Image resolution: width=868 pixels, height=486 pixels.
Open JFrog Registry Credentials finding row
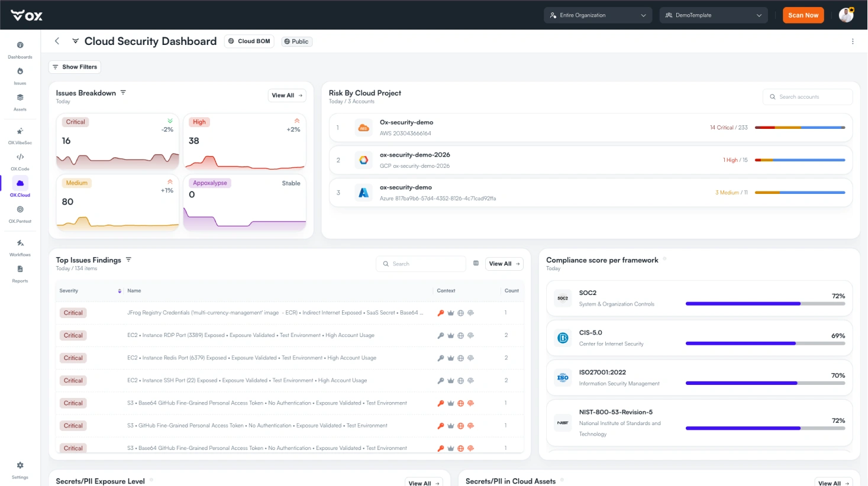pyautogui.click(x=290, y=313)
